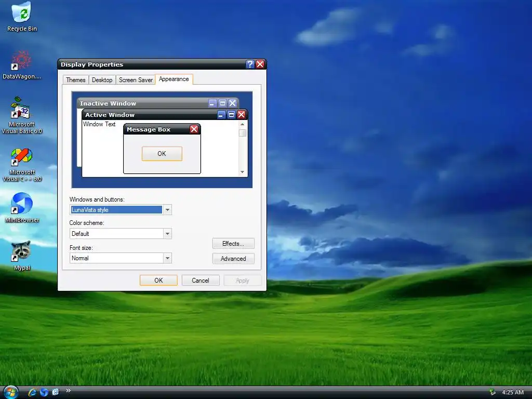Select the Mypal raccoon desktop shortcut
The image size is (532, 399).
pos(22,255)
